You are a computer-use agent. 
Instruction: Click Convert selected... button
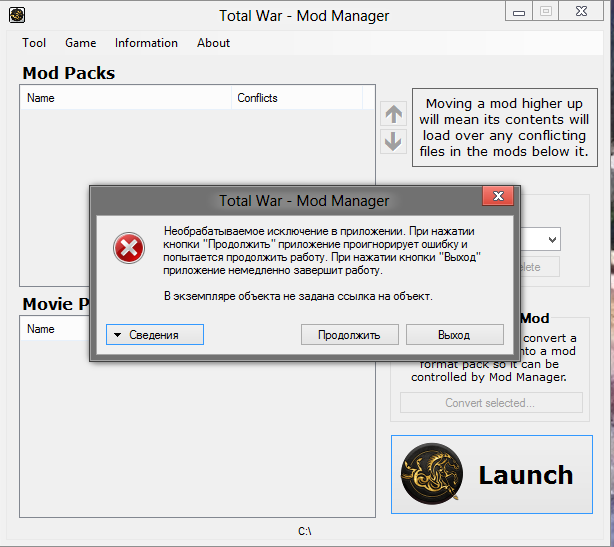click(491, 403)
